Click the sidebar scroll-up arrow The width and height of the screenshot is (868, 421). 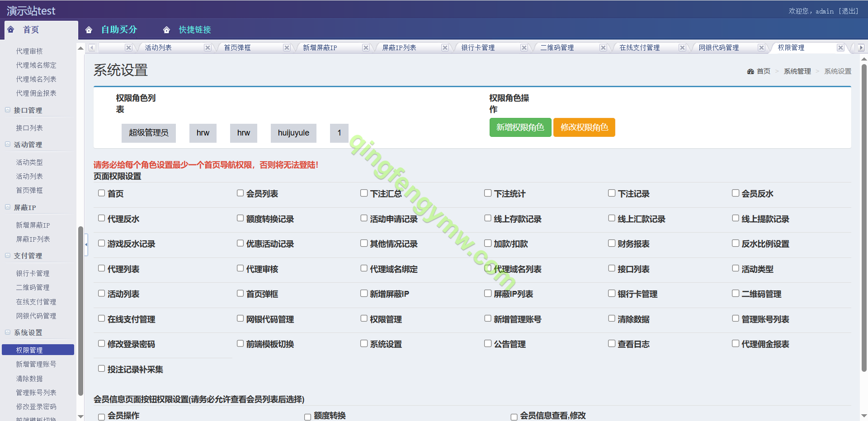coord(81,48)
